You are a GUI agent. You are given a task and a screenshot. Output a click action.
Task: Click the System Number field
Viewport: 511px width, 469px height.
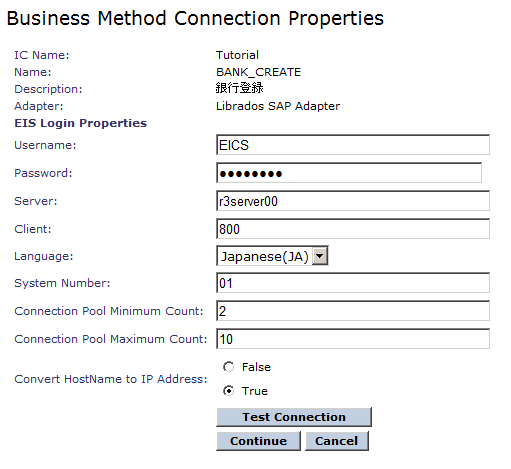coord(353,283)
